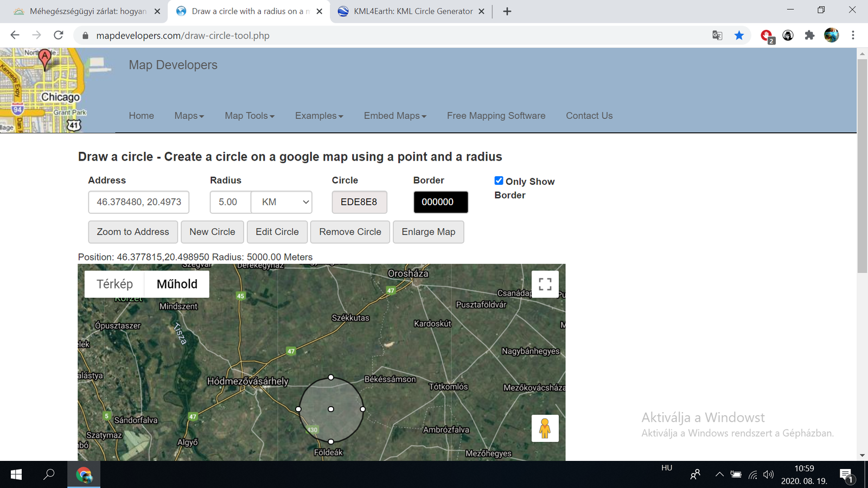This screenshot has height=488, width=868.
Task: Click the browser address bar URL
Action: (x=183, y=36)
